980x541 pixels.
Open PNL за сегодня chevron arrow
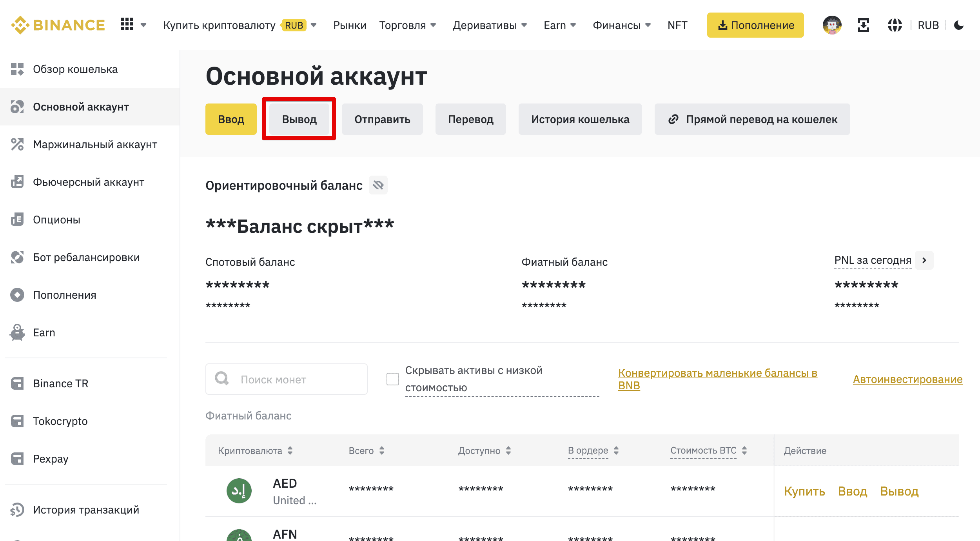click(x=924, y=260)
